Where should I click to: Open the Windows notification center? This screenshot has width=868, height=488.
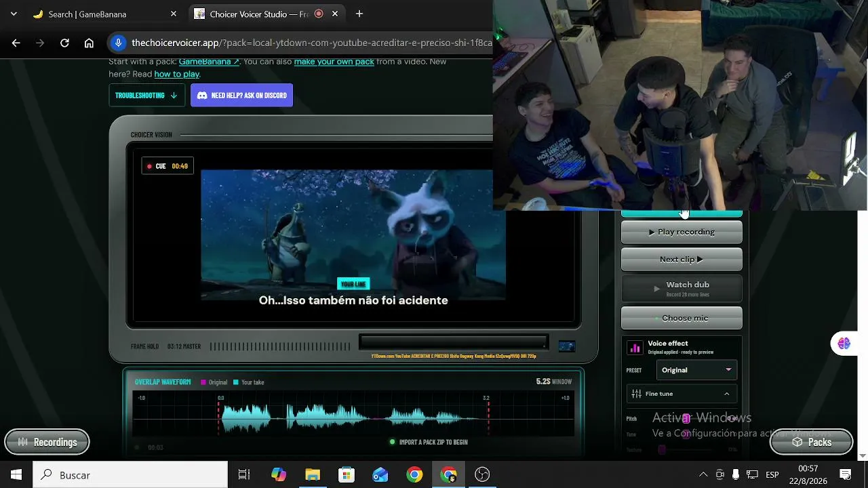(846, 475)
